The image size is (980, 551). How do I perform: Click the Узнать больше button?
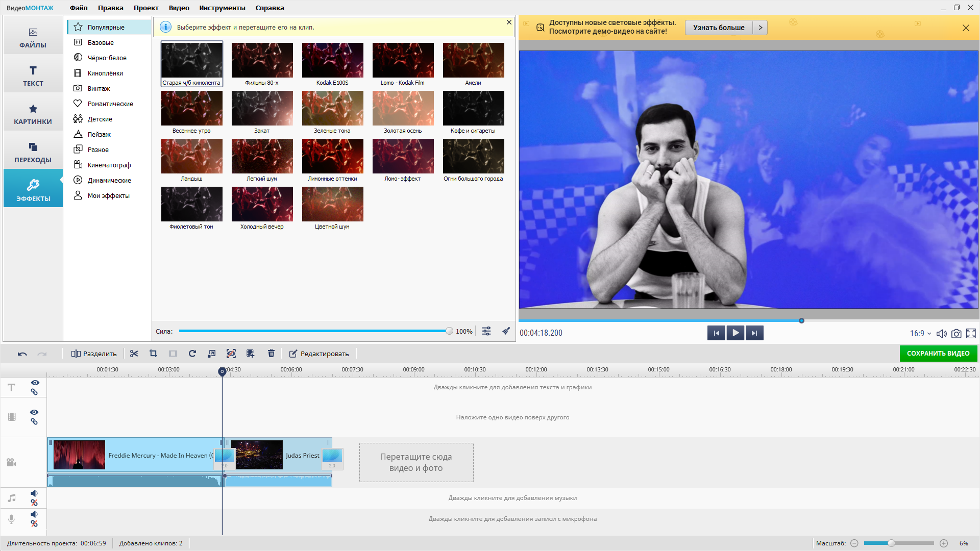719,28
